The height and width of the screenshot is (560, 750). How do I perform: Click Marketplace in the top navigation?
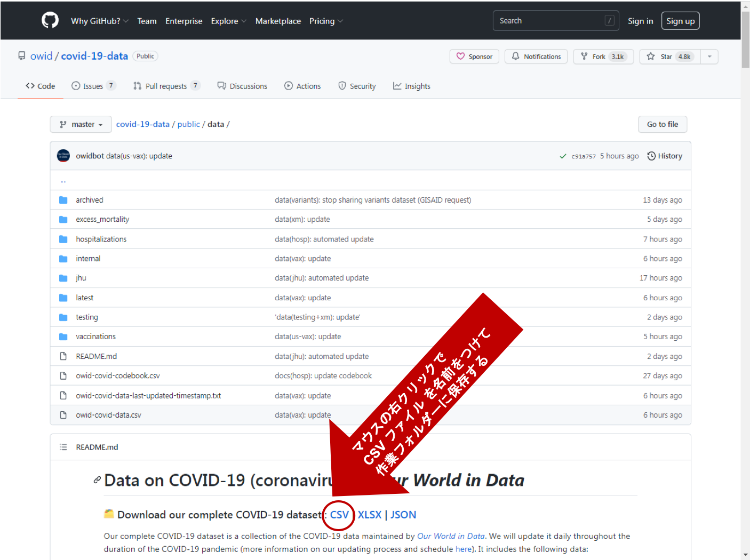278,21
